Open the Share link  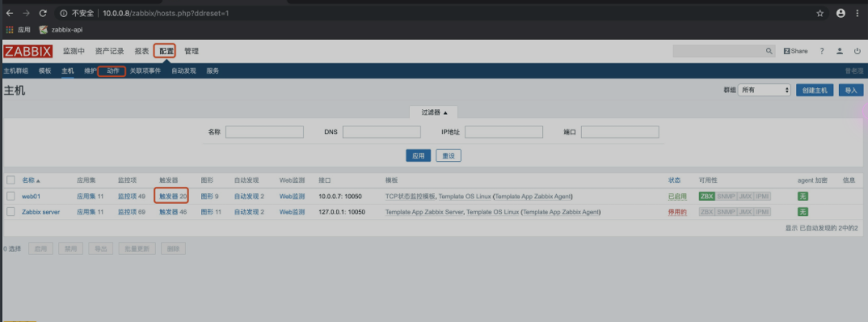pyautogui.click(x=795, y=51)
